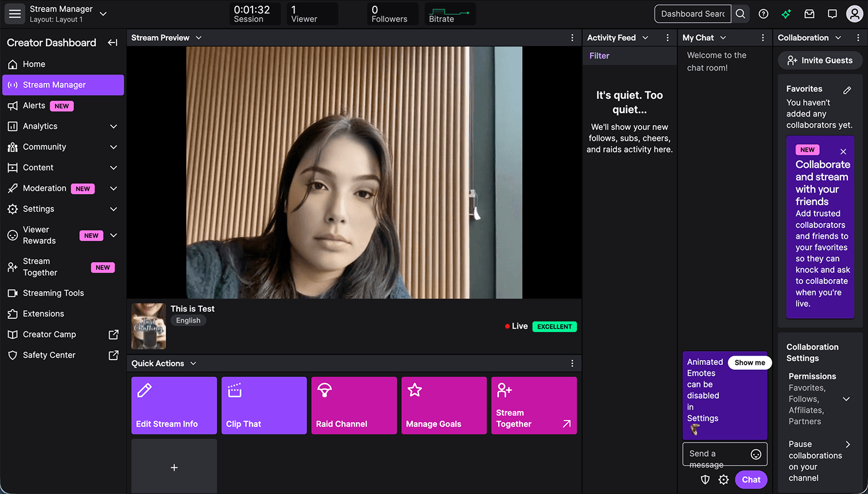
Task: Click the moderation shield icon below chat
Action: point(705,479)
